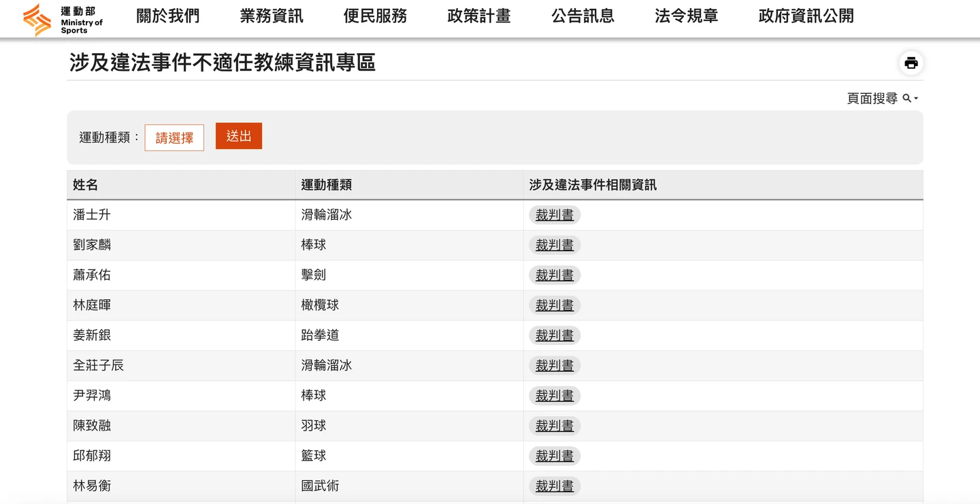Open 裁判書 link for 全莊子辰

pos(555,365)
